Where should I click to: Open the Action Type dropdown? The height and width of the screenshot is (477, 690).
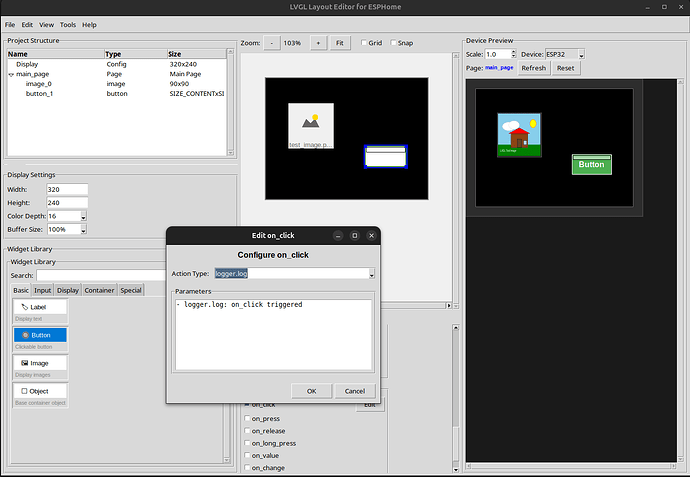point(371,273)
